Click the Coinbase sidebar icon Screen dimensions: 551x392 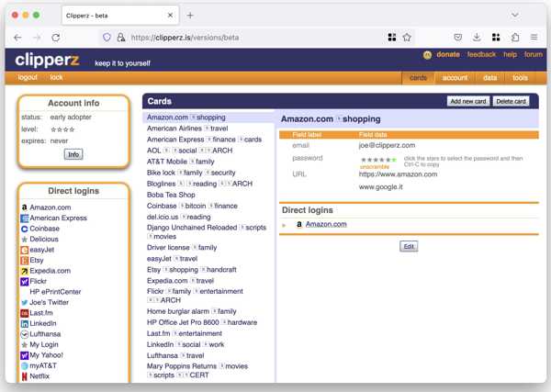(x=24, y=229)
